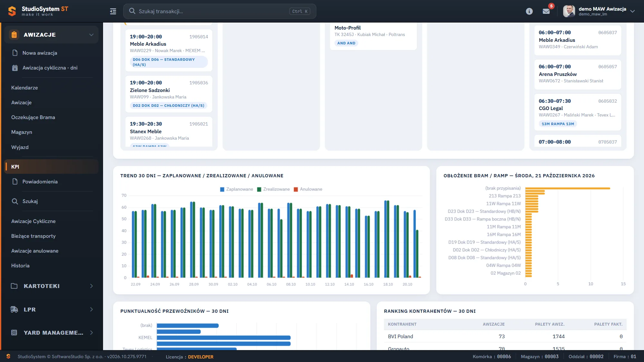This screenshot has width=644, height=362.
Task: Open the info icon in the top bar
Action: [529, 11]
